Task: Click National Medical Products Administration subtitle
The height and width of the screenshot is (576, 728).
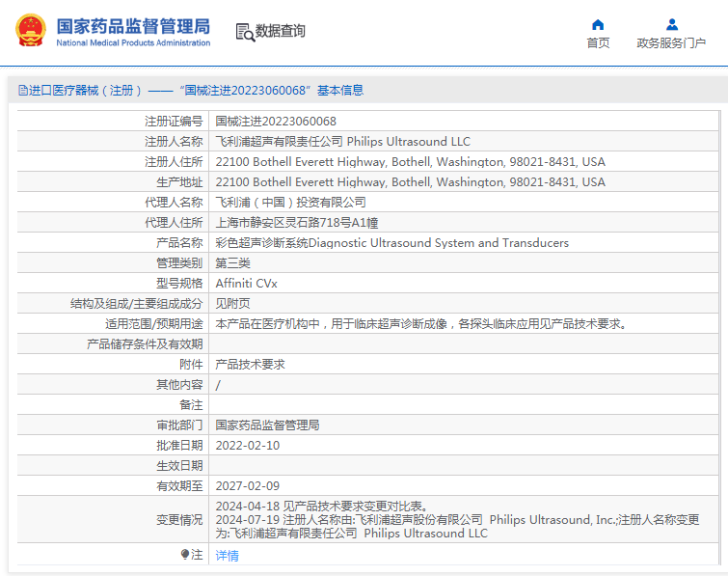Action: click(133, 42)
